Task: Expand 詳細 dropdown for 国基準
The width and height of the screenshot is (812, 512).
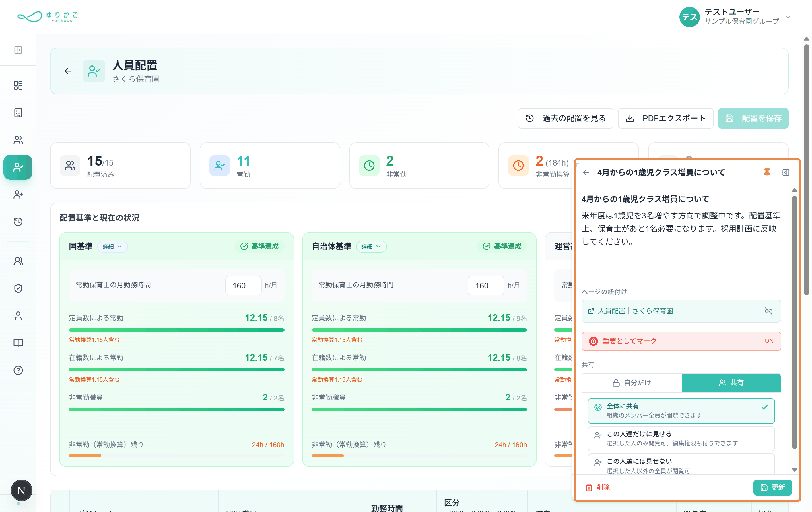Action: coord(112,246)
